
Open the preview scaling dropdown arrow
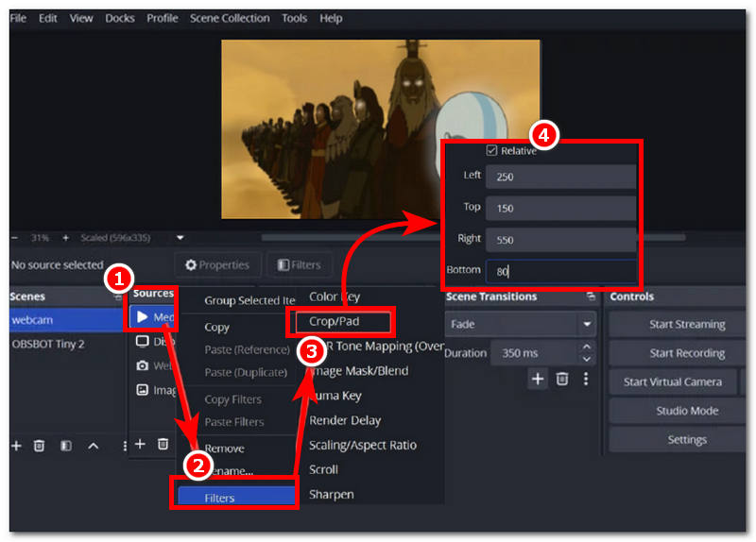point(180,238)
